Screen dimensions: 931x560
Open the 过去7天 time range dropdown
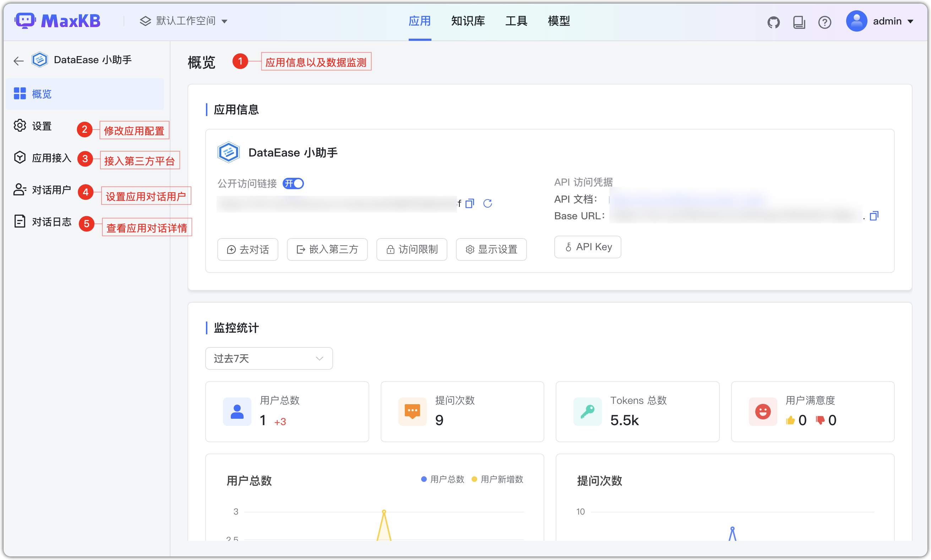click(x=268, y=358)
